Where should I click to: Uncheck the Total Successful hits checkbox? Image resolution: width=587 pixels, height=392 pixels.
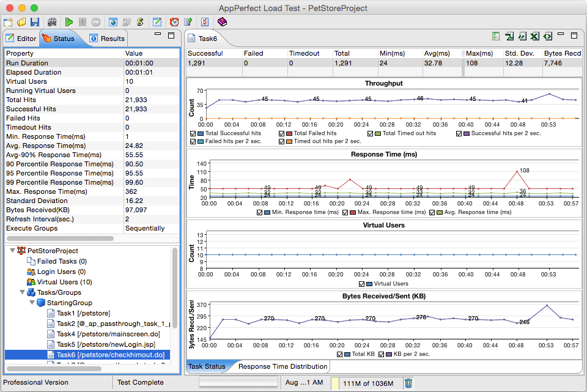(194, 133)
